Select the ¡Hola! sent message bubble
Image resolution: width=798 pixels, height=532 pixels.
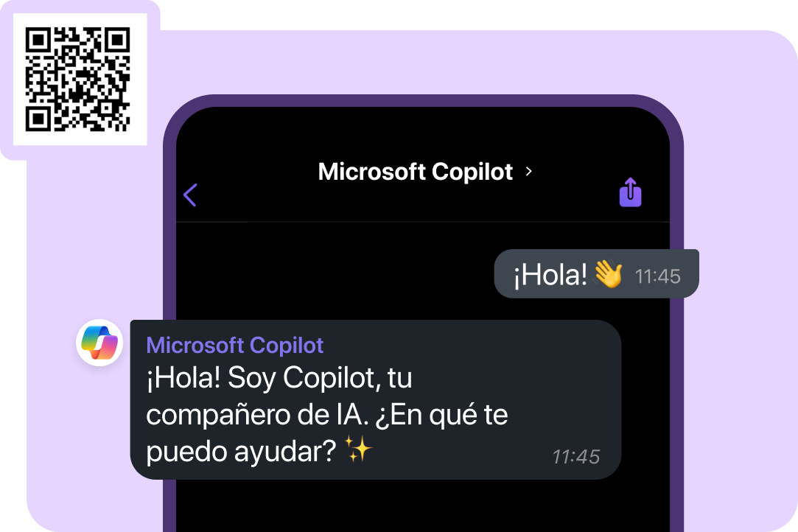tap(596, 274)
